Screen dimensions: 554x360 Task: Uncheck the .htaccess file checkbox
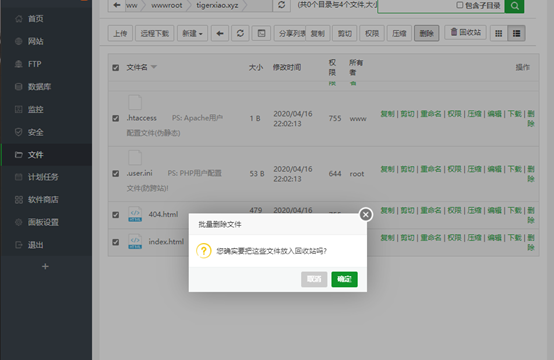(x=116, y=118)
